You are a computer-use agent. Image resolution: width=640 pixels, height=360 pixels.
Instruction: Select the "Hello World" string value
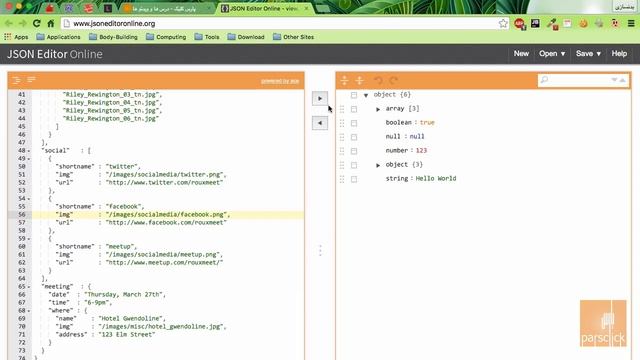point(436,178)
